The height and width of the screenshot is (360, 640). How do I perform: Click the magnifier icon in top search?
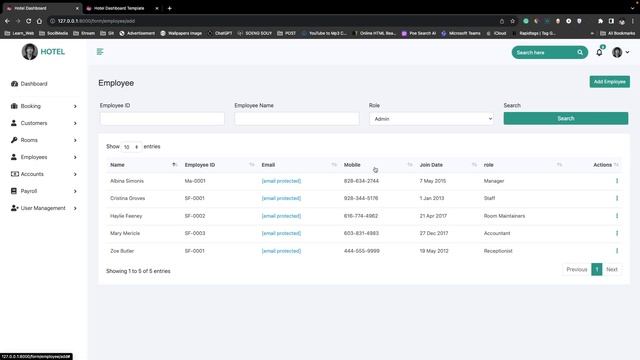[580, 52]
